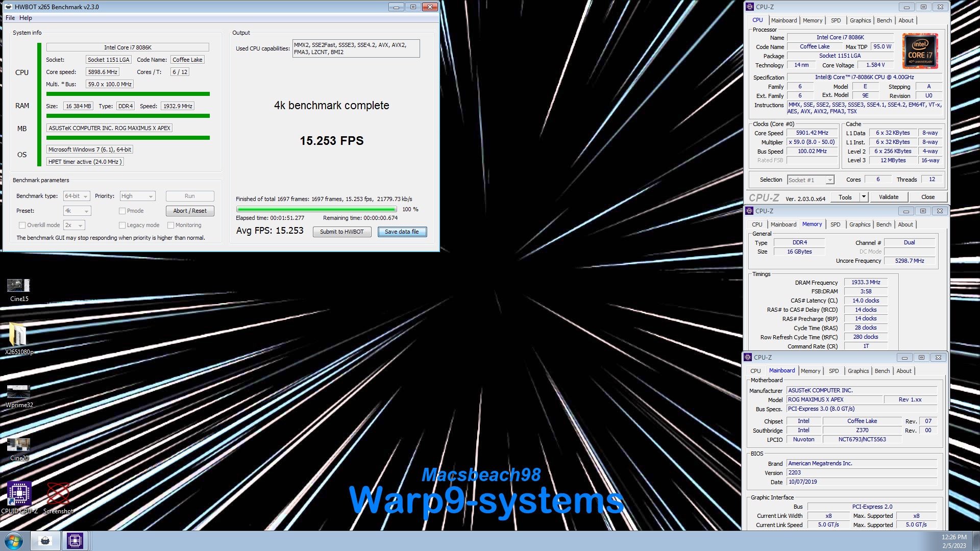Click the green CPU status bar
This screenshot has width=980, height=551.
128,94
